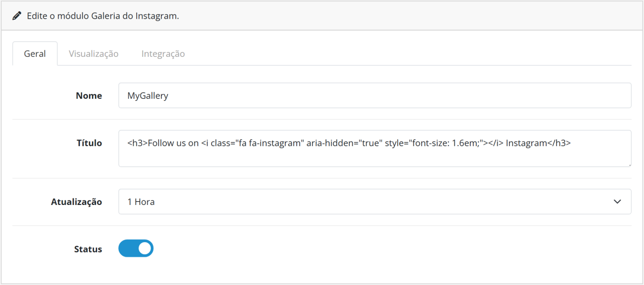Click the heading 'Edite o módulo Galeria do Instagram.'
644x285 pixels.
point(103,16)
